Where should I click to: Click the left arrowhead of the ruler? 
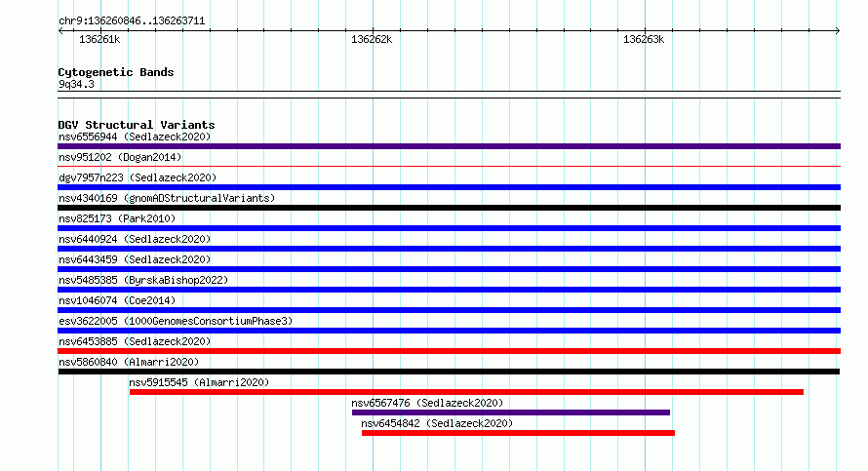coord(60,31)
